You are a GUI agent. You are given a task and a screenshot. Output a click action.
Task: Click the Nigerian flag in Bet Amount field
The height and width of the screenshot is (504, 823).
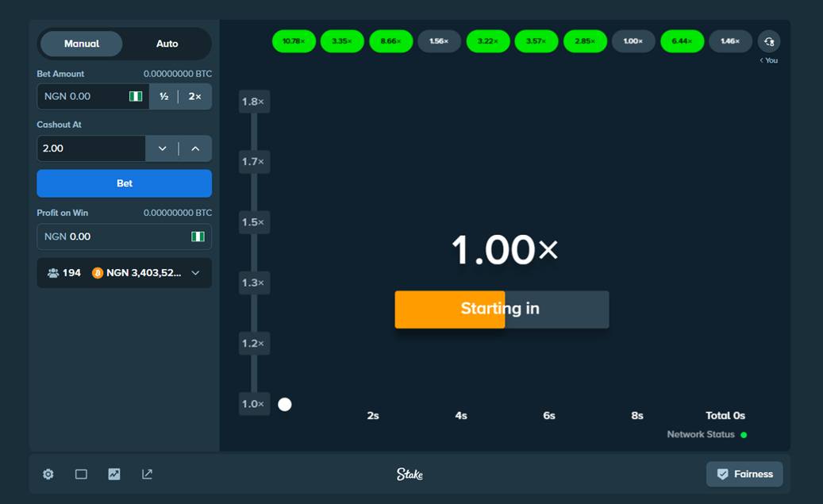pyautogui.click(x=136, y=96)
